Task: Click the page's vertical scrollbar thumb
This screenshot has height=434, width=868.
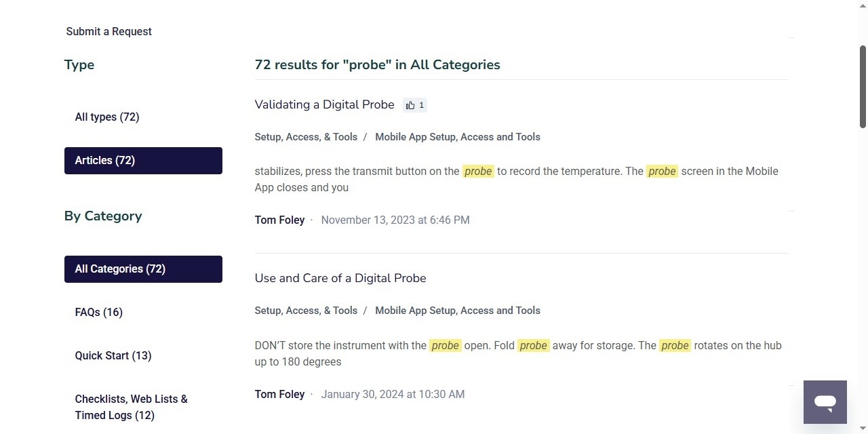Action: point(863,86)
